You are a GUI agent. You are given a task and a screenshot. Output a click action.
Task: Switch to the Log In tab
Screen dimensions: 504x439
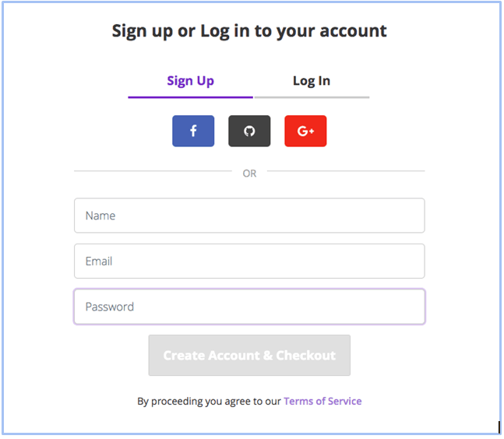312,81
